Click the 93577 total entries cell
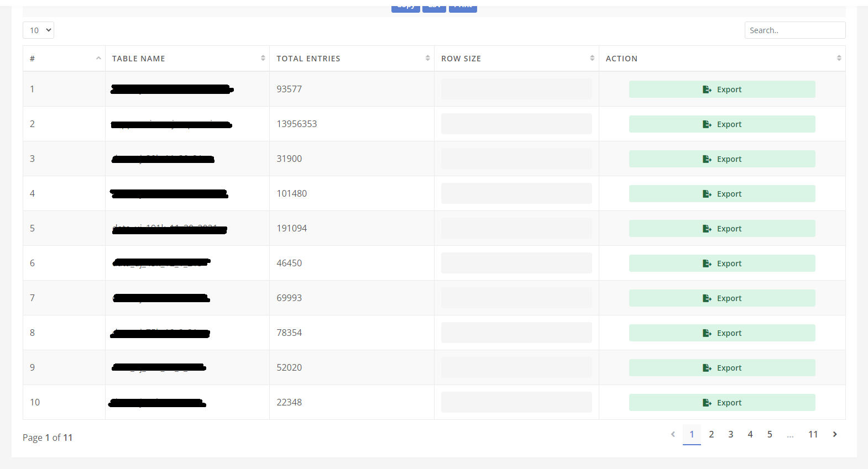The width and height of the screenshot is (868, 469). (352, 89)
